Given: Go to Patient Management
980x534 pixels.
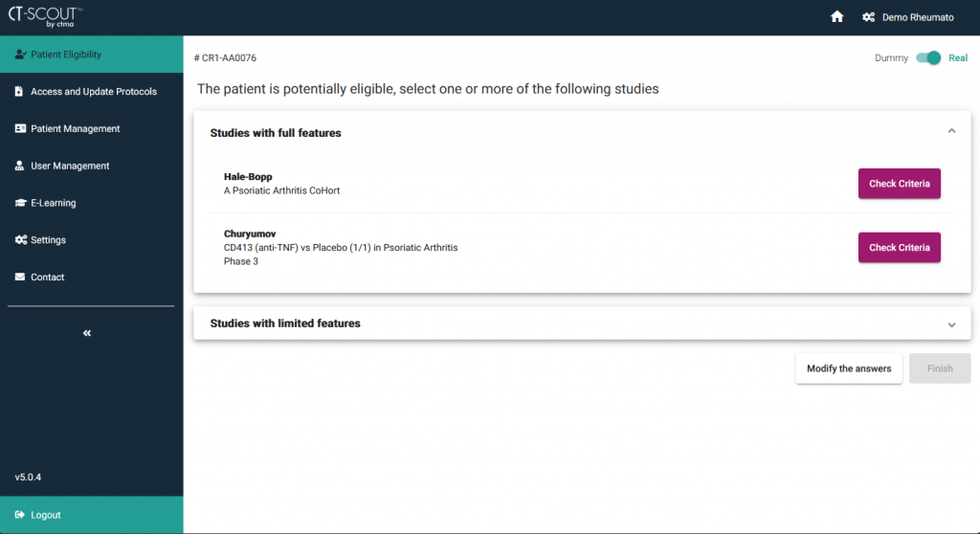Looking at the screenshot, I should coord(91,128).
